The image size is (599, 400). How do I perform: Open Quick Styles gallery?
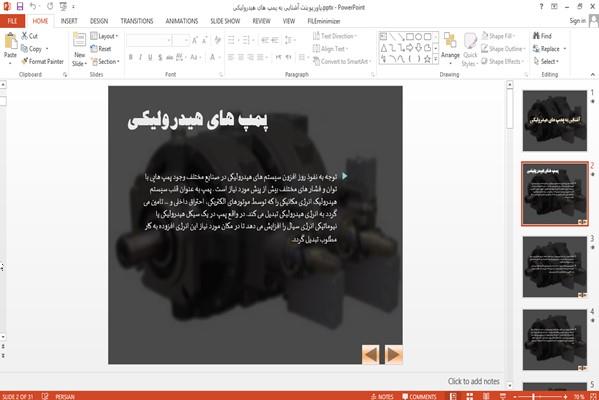[x=470, y=50]
